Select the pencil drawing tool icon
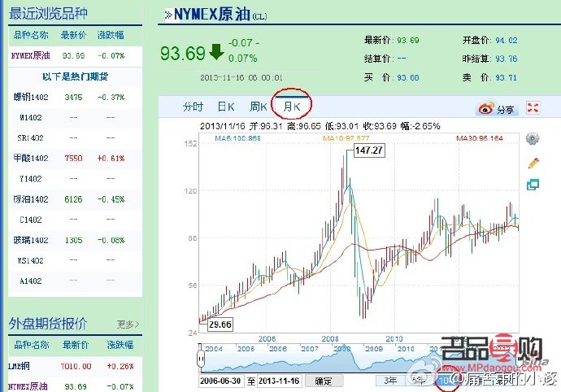The height and width of the screenshot is (392, 561). pyautogui.click(x=533, y=163)
